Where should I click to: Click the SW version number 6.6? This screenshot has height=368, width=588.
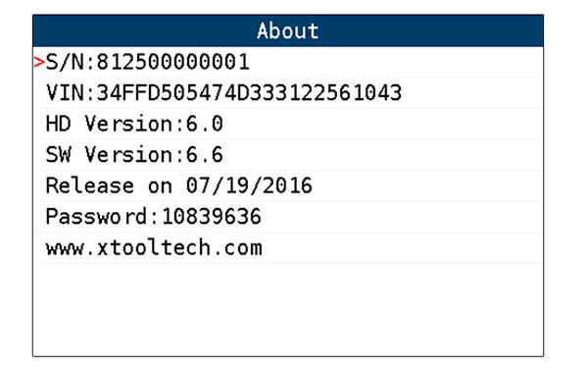coord(205,155)
